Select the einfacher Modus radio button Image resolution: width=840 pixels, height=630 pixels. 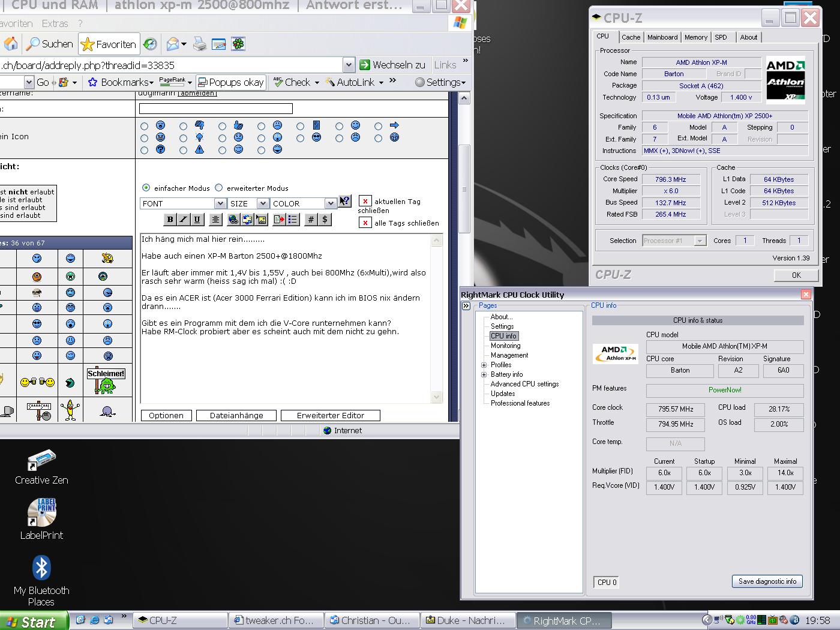pos(146,188)
